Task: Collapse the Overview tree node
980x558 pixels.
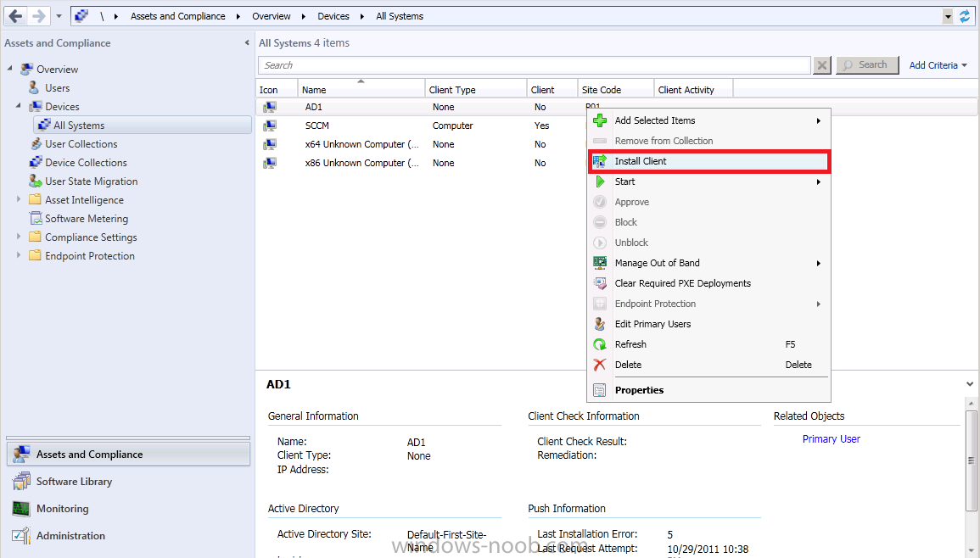Action: click(x=9, y=68)
